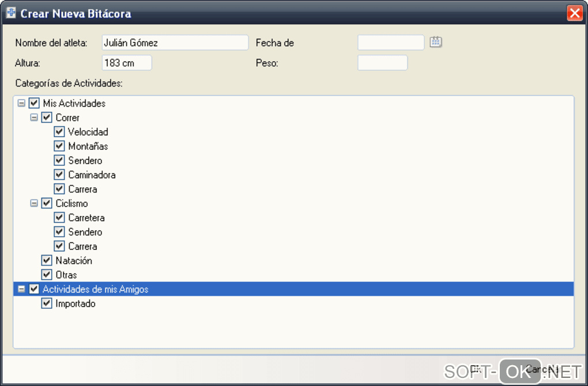Select the Mis Actividades tree label
This screenshot has width=588, height=386.
click(x=74, y=103)
